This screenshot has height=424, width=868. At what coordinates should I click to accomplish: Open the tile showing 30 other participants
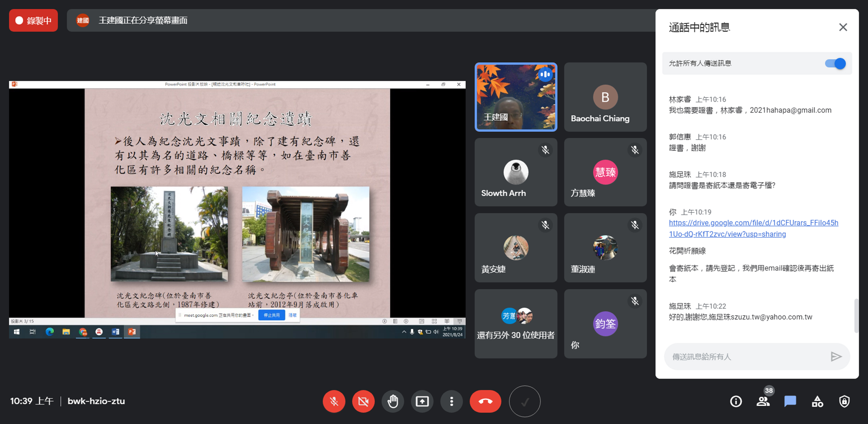click(x=516, y=324)
